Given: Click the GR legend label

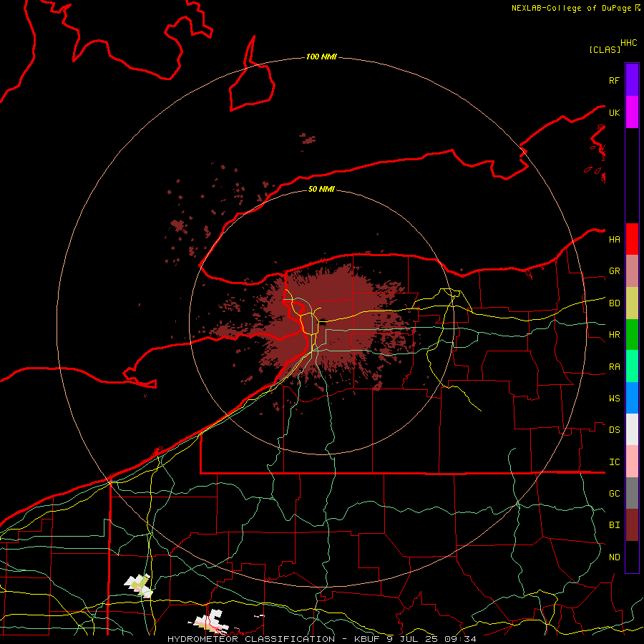Looking at the screenshot, I should 614,271.
